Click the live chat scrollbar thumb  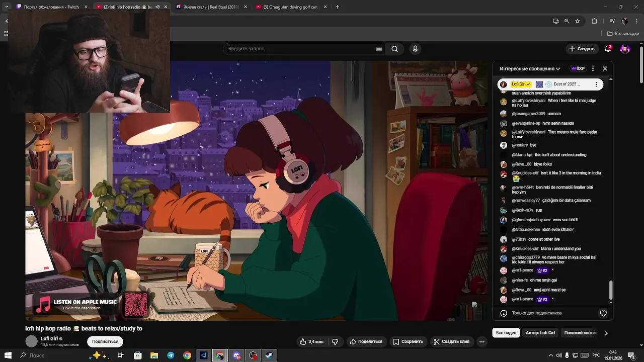click(611, 290)
